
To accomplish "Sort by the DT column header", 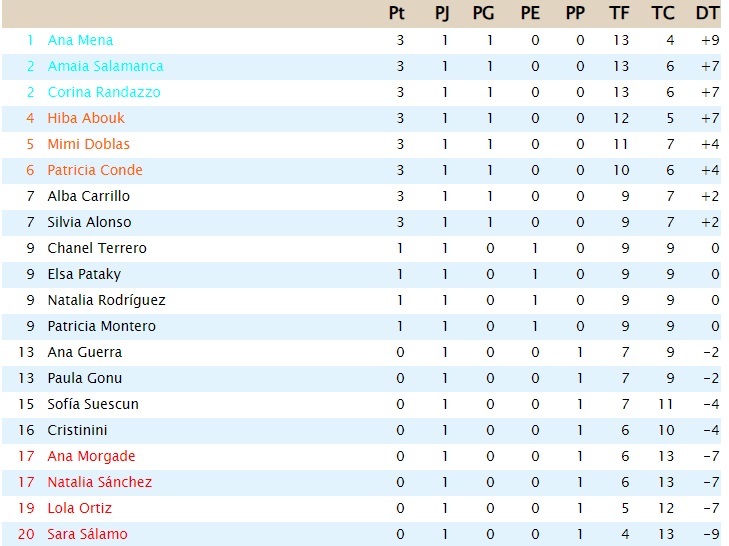I will [707, 13].
